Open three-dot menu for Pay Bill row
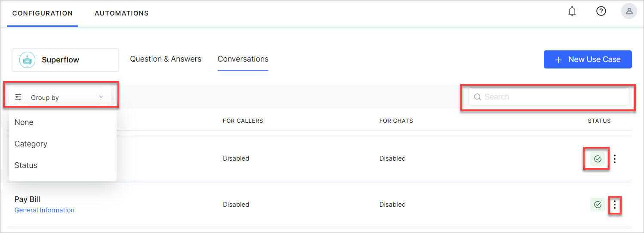This screenshot has width=644, height=233. click(614, 205)
